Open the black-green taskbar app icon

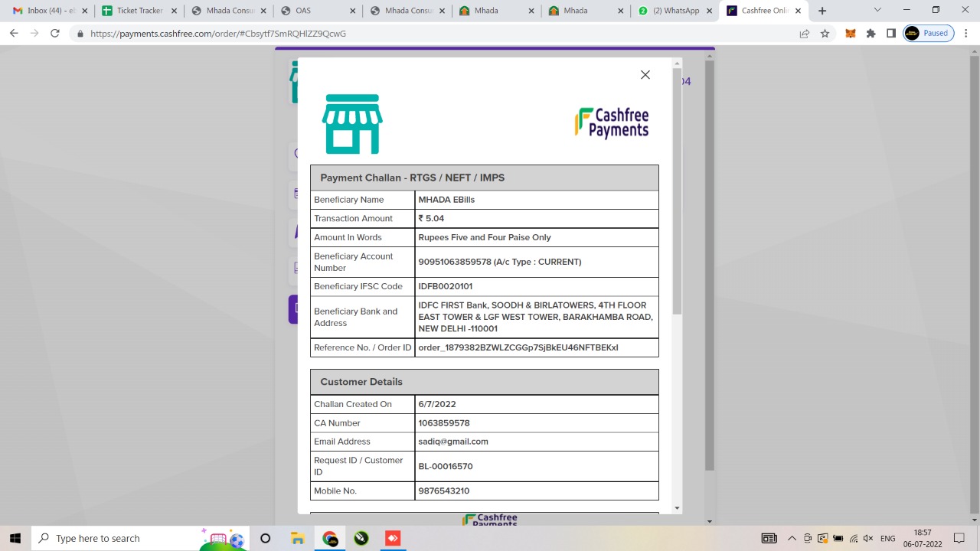pyautogui.click(x=361, y=538)
